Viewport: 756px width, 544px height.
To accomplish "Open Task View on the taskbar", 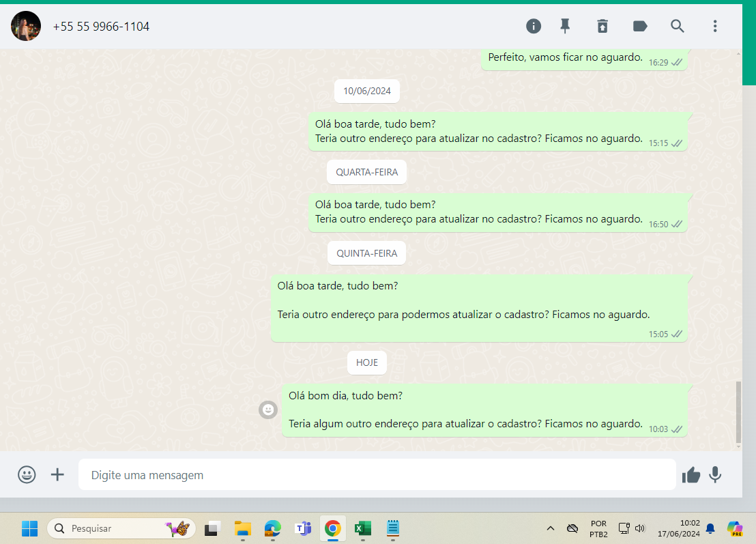I will pyautogui.click(x=212, y=528).
